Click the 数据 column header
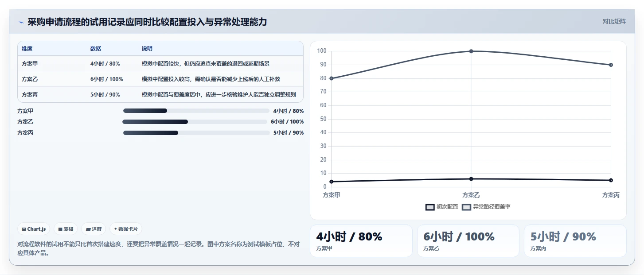Screen dimensions: 644x275 tap(96, 49)
